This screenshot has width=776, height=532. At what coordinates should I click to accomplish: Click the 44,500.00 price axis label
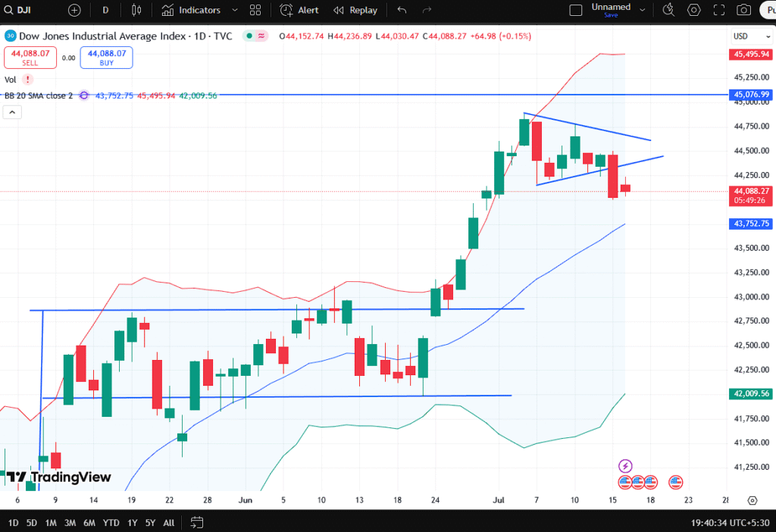(x=751, y=151)
